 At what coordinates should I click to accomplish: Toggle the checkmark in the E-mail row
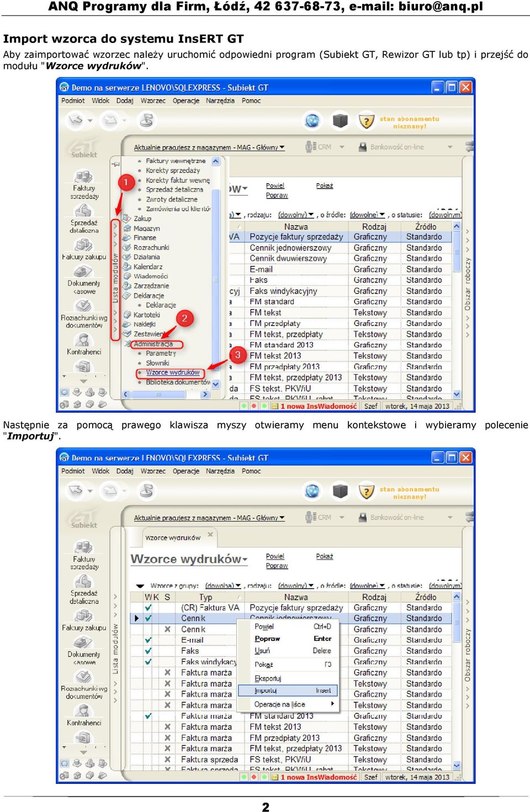tap(148, 640)
